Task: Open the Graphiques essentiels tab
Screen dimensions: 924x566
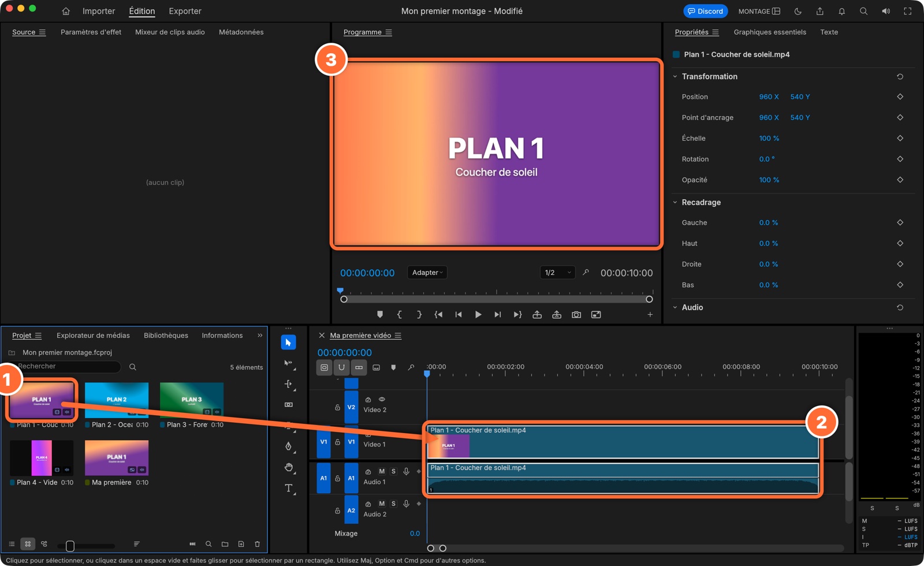Action: 770,32
